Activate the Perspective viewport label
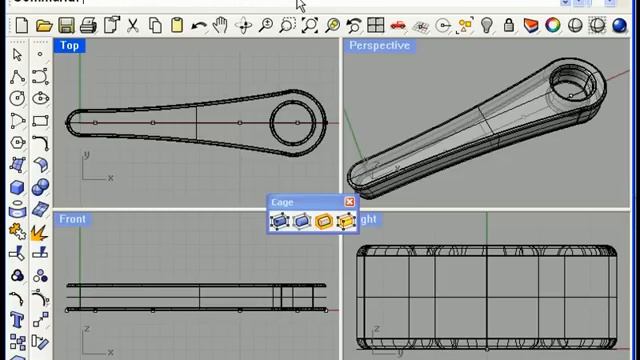The image size is (640, 360). 380,45
